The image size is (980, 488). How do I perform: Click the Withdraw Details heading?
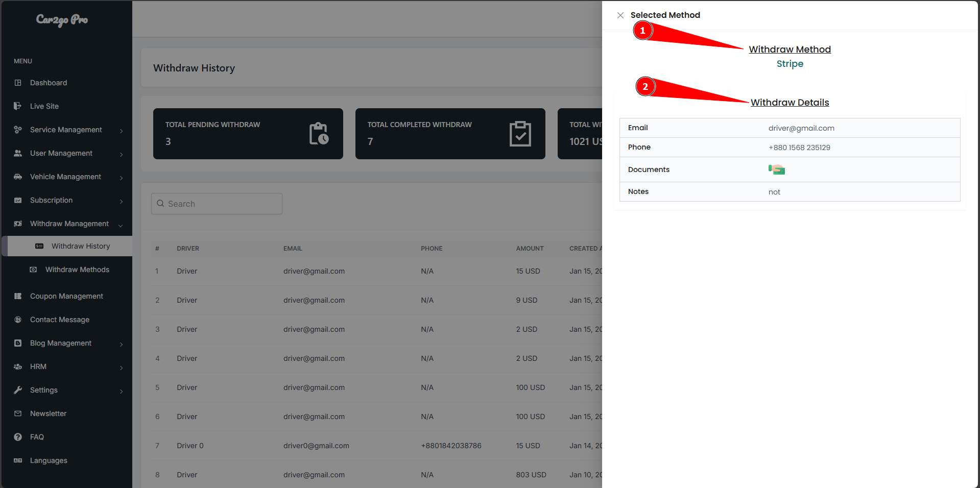790,103
